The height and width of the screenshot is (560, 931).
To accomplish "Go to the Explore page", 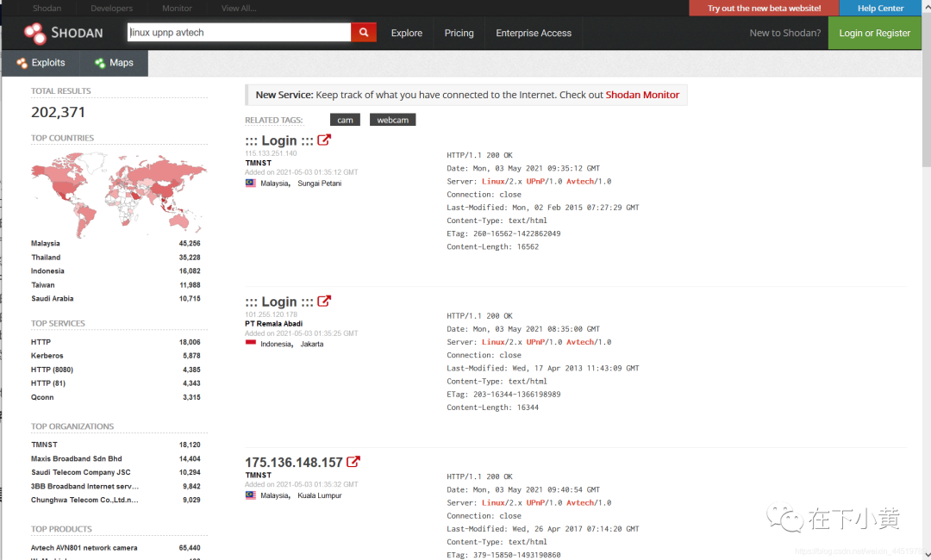I will (x=407, y=34).
